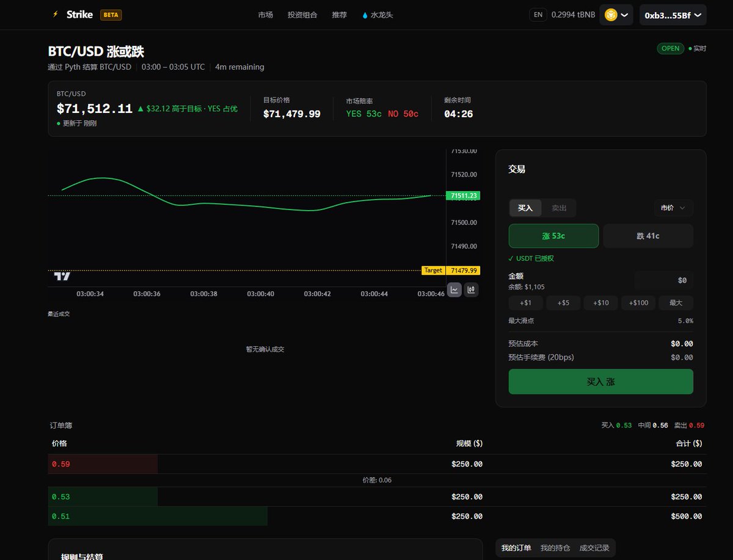Click the 最大滑点 5.0% value

[685, 321]
